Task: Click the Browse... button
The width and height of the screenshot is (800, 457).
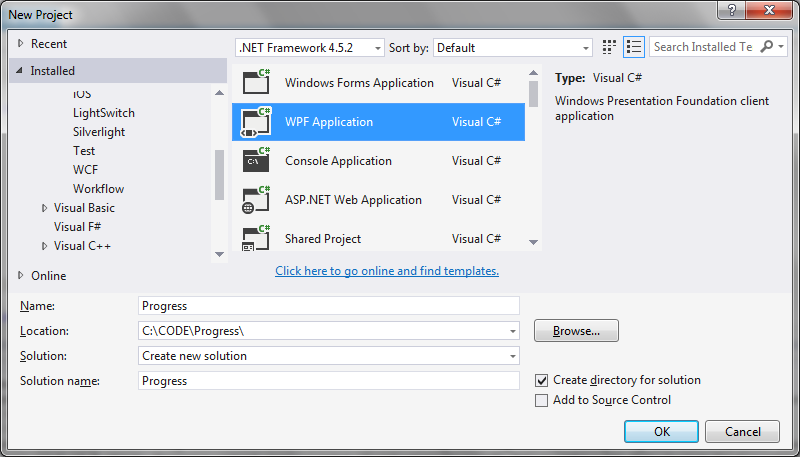Action: [576, 331]
